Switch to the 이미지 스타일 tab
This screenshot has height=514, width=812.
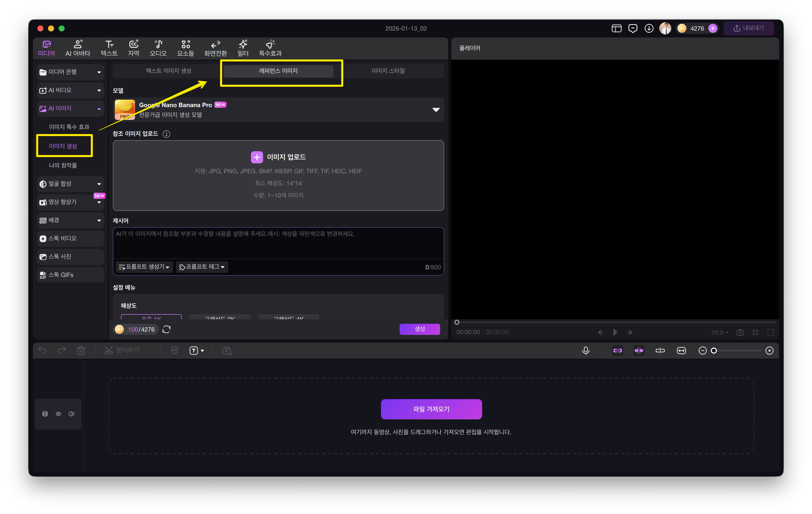[x=388, y=71]
